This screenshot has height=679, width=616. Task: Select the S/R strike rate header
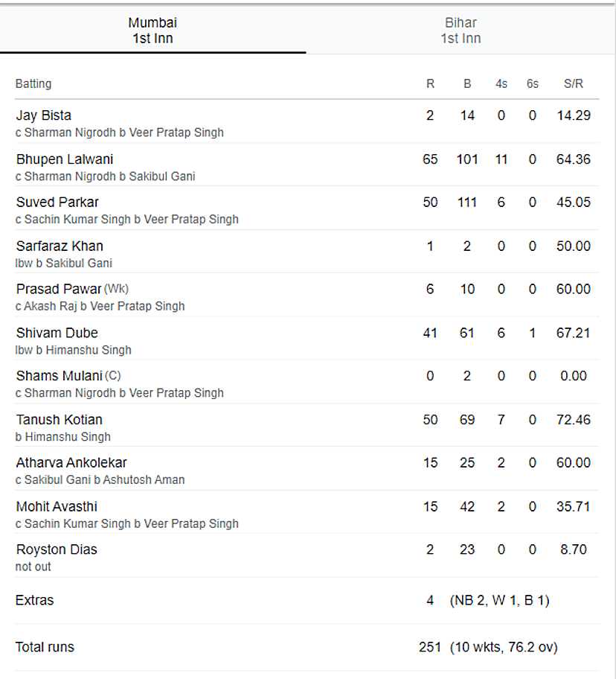(573, 83)
